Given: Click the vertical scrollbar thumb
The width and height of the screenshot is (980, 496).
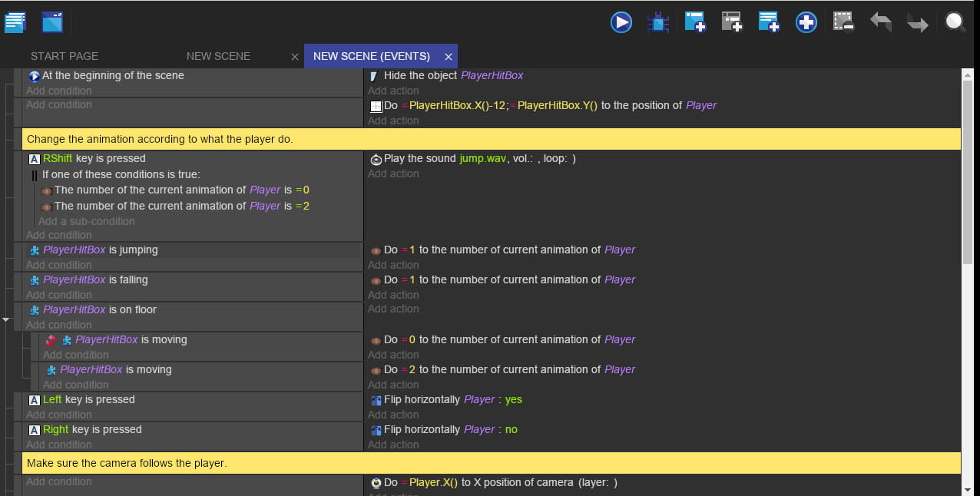Looking at the screenshot, I should tap(968, 173).
